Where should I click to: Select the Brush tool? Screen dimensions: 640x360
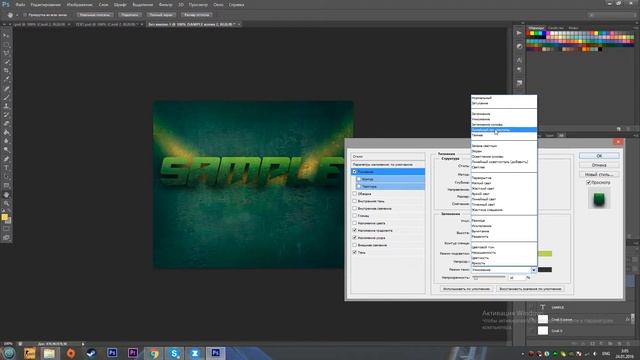pyautogui.click(x=6, y=98)
